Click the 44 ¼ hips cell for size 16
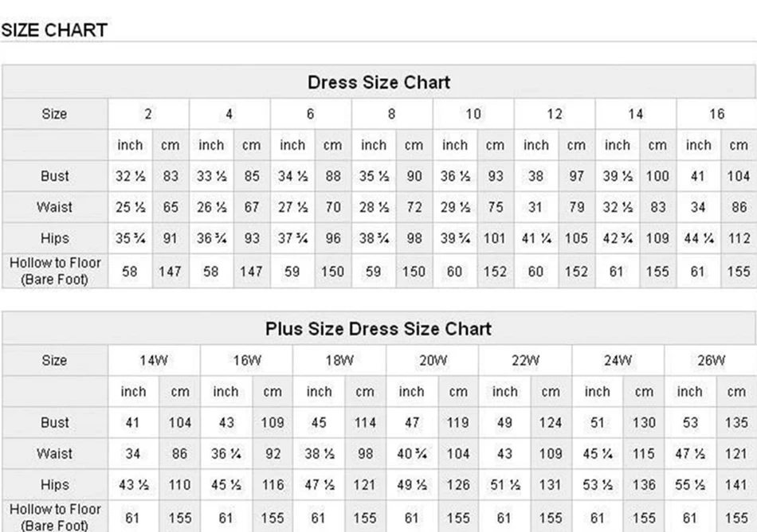Screen dimensions: 757x532 (698, 238)
